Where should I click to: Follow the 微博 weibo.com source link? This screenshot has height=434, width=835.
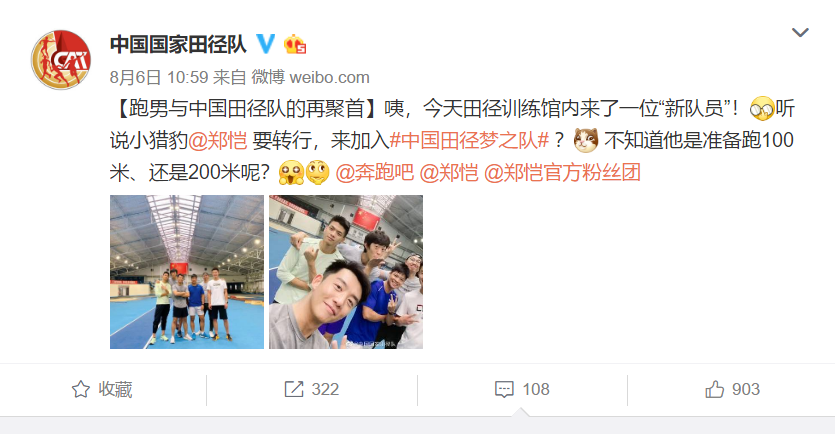click(310, 77)
